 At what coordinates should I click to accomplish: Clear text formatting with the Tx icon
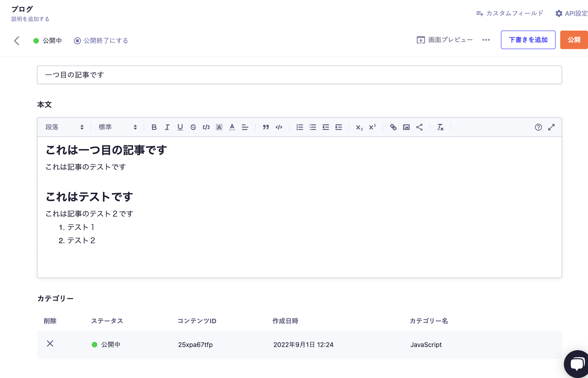click(440, 127)
